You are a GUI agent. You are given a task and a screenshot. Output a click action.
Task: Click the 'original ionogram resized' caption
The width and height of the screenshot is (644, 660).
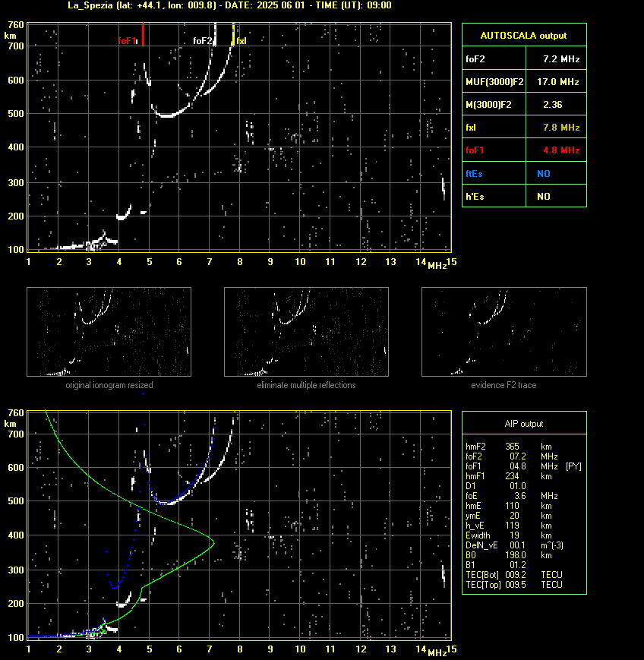point(109,385)
